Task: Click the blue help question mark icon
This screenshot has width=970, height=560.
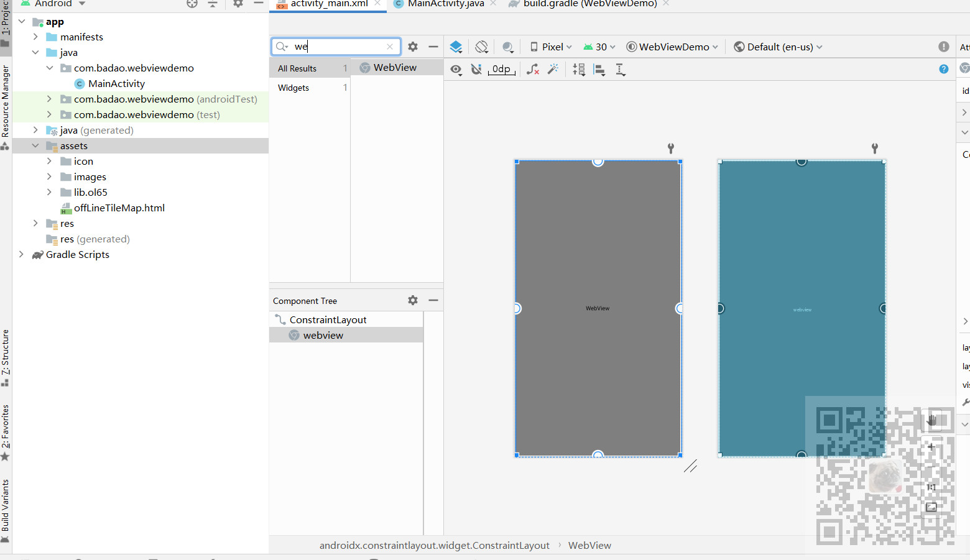Action: 944,69
